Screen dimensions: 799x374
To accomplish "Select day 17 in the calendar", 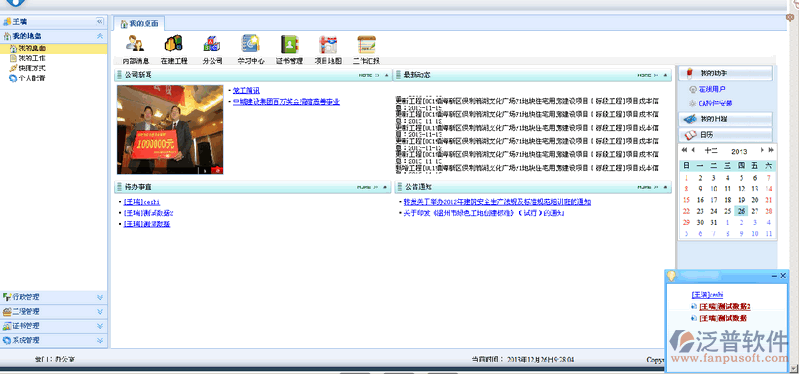I will click(714, 200).
